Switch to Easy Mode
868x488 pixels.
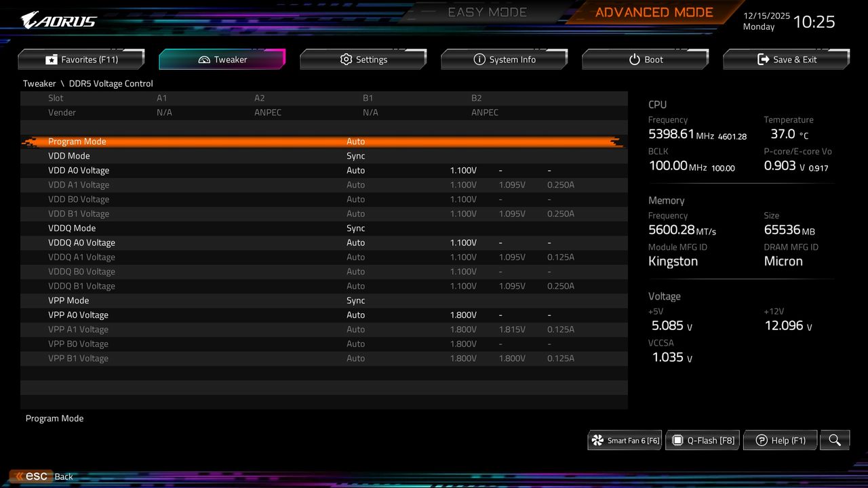click(x=487, y=12)
